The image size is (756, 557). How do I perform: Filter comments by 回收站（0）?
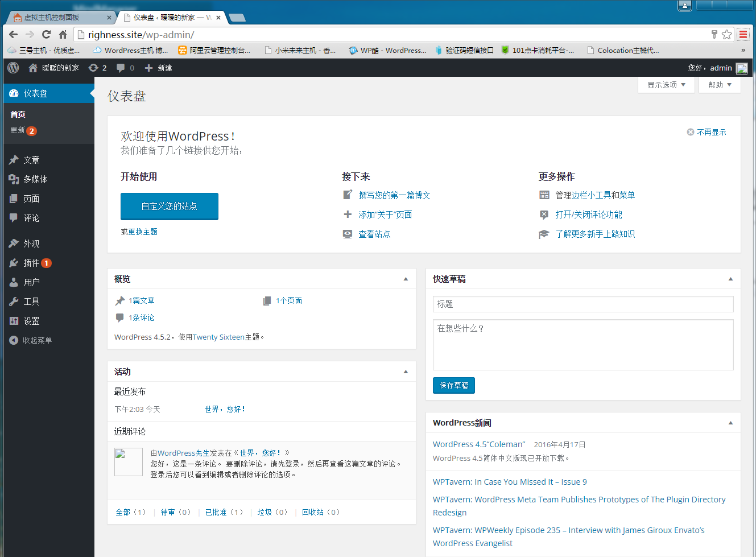321,512
